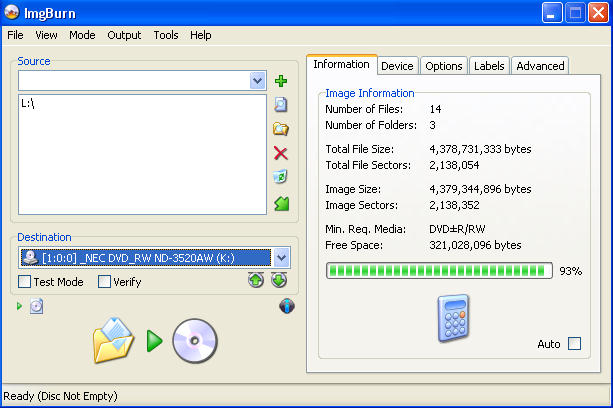
Task: Select the L:\ entry in source list
Action: pyautogui.click(x=28, y=104)
